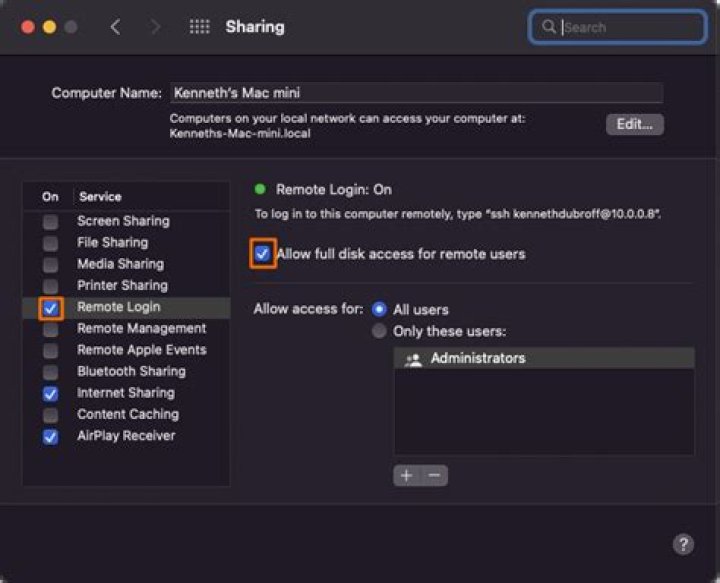The width and height of the screenshot is (720, 583).
Task: Select the Screen Sharing service row
Action: 127,221
